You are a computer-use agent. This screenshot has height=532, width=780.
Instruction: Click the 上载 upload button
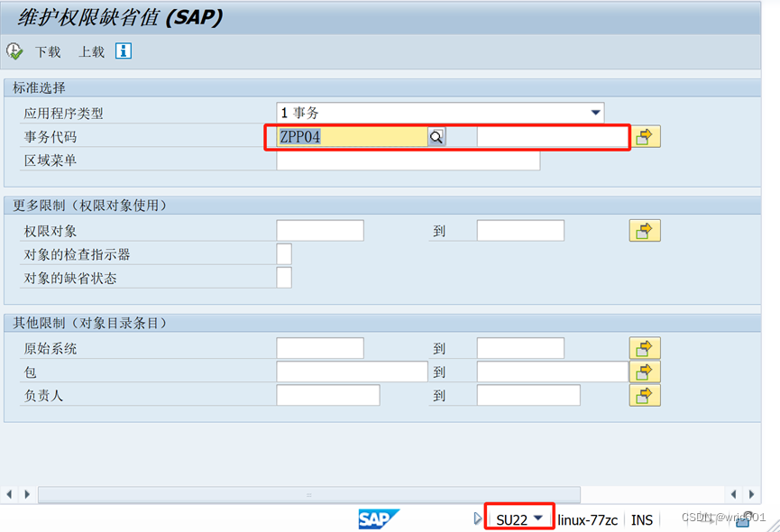point(92,51)
